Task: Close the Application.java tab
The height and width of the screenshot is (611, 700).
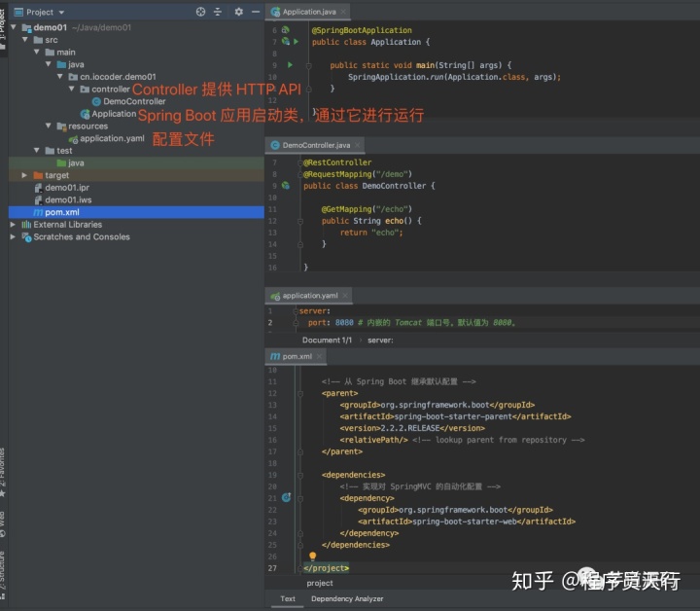Action: pyautogui.click(x=343, y=12)
